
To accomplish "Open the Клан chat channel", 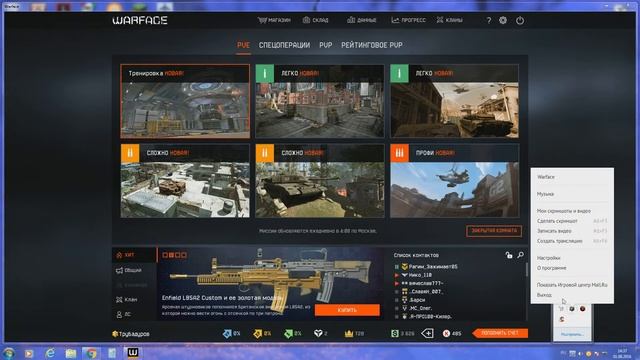I will click(x=127, y=300).
